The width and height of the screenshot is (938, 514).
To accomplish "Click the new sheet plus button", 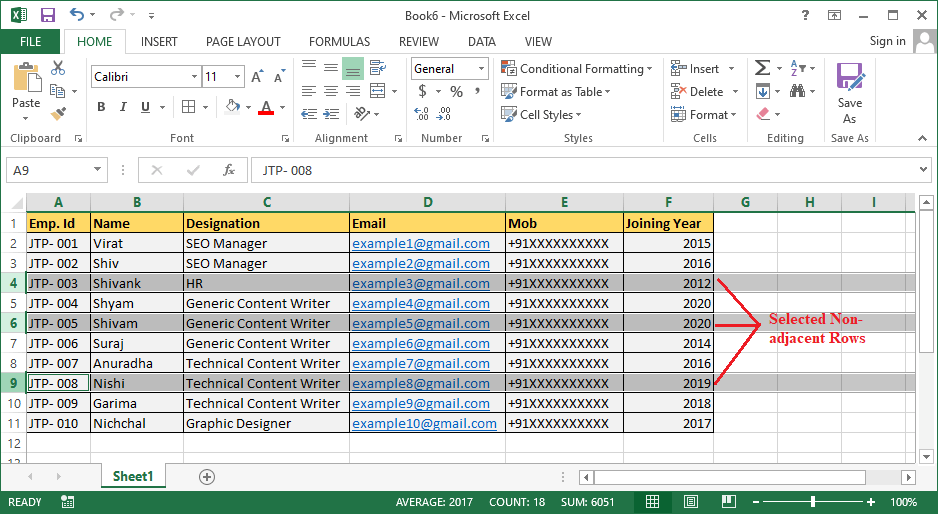I will point(207,477).
